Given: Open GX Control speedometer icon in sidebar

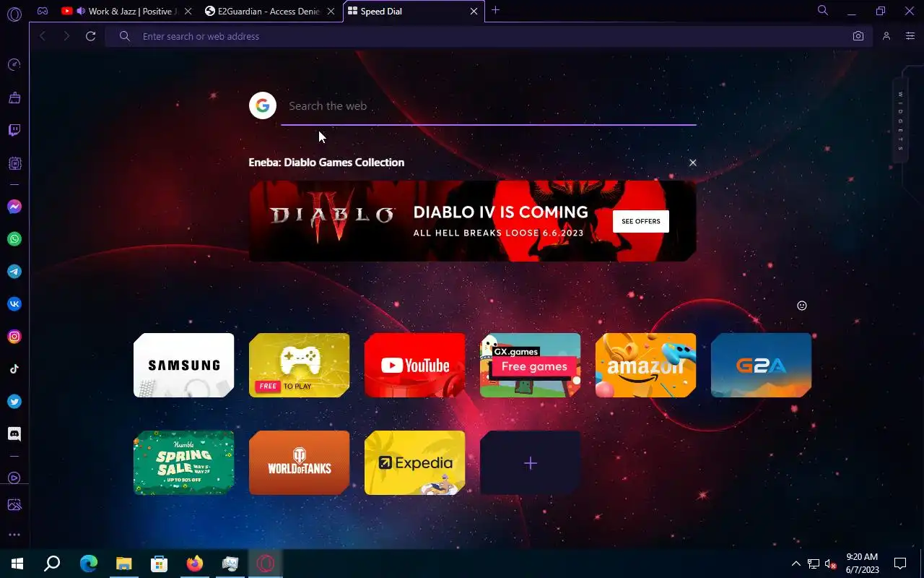Looking at the screenshot, I should (x=14, y=65).
